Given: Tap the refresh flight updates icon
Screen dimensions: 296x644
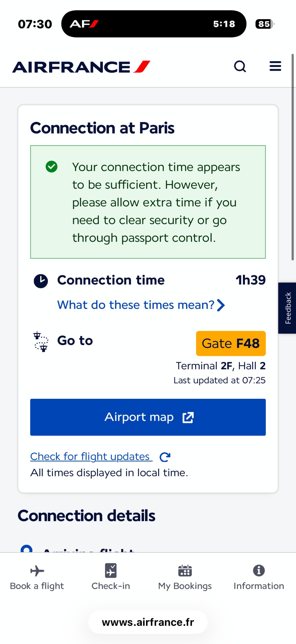Looking at the screenshot, I should pos(165,457).
